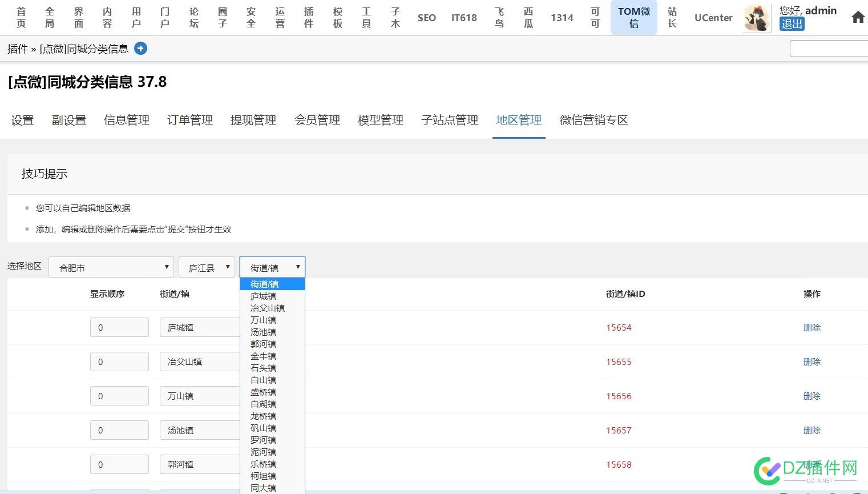Select 汤池镇 from the open street dropdown
This screenshot has height=494, width=868.
(263, 332)
